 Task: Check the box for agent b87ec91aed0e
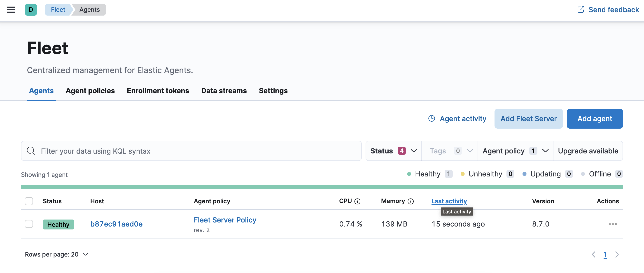(29, 224)
